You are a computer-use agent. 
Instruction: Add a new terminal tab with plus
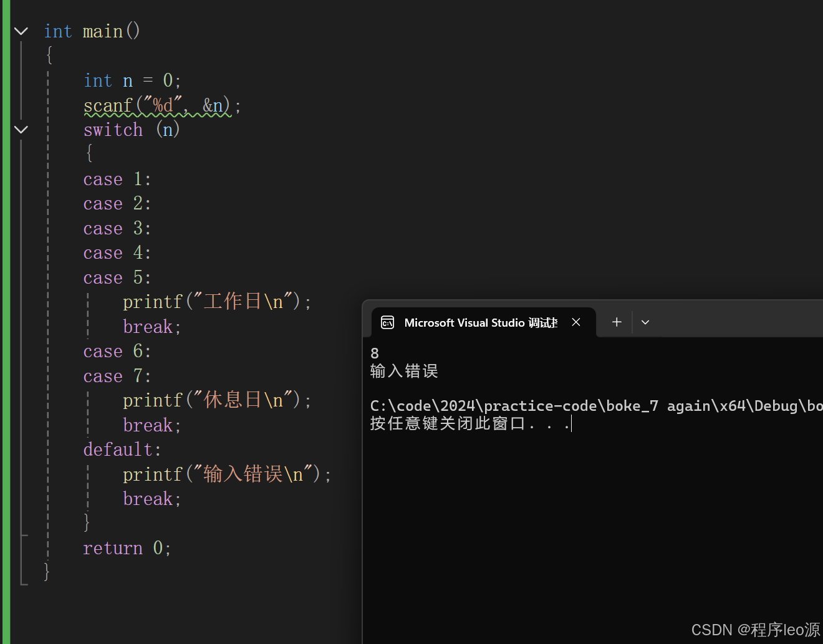pos(617,322)
